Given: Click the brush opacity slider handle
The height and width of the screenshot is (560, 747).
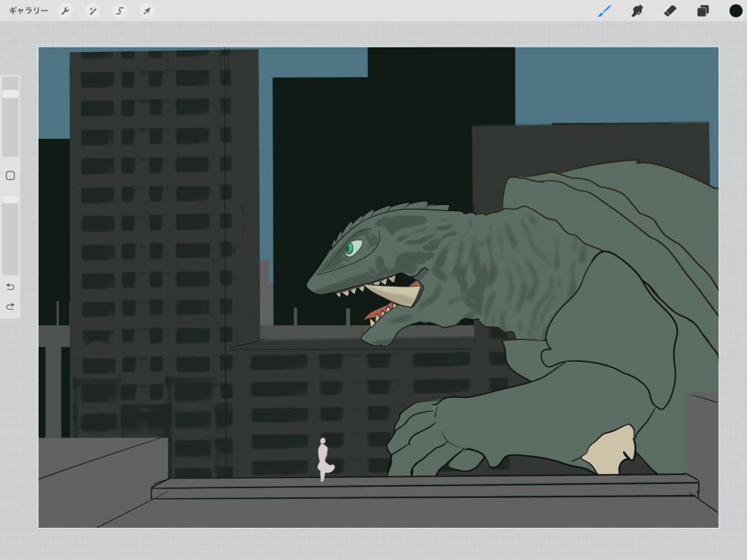Looking at the screenshot, I should tap(10, 199).
